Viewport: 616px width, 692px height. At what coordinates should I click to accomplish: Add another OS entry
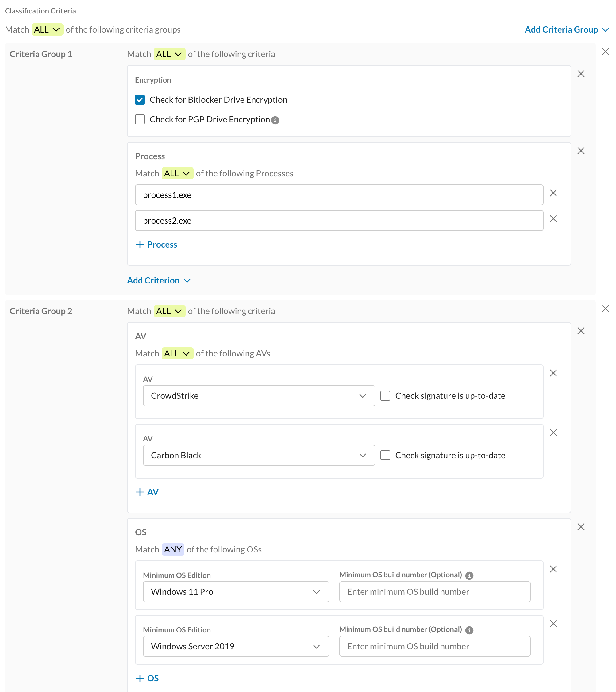(x=147, y=678)
